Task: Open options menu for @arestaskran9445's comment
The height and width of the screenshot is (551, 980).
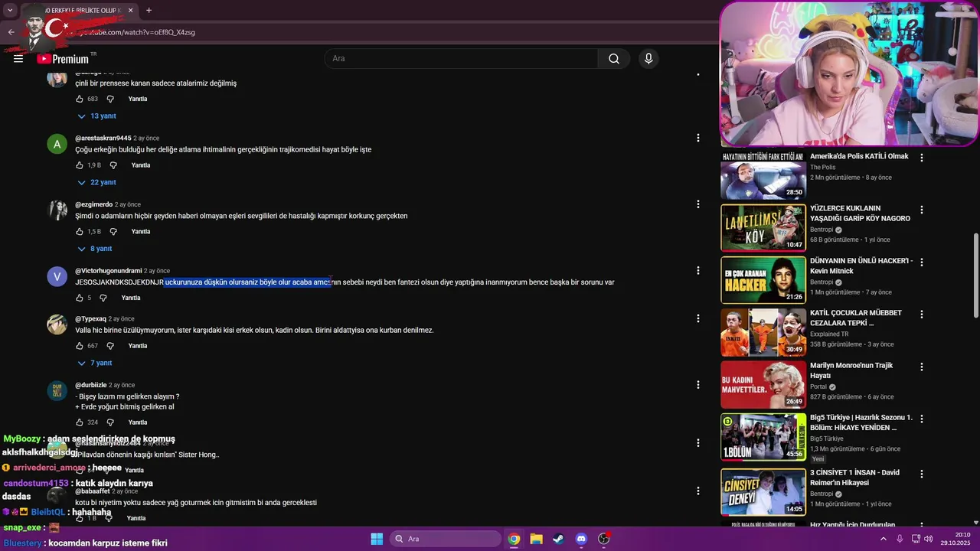Action: point(697,138)
